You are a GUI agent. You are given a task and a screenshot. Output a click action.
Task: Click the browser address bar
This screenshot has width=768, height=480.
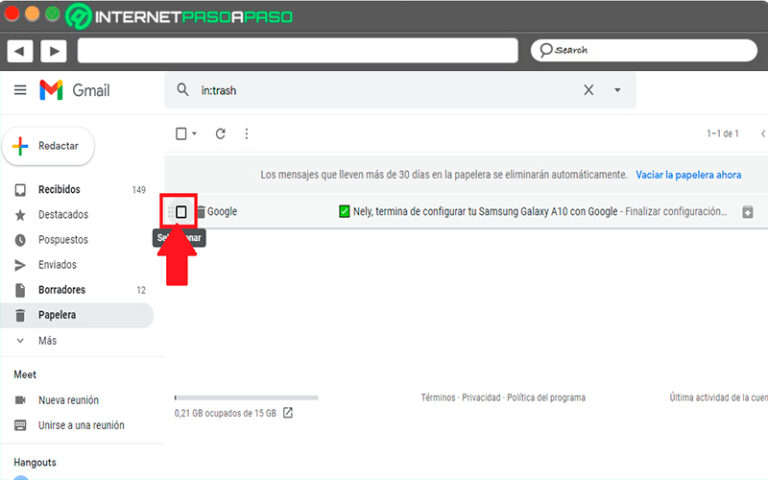298,50
